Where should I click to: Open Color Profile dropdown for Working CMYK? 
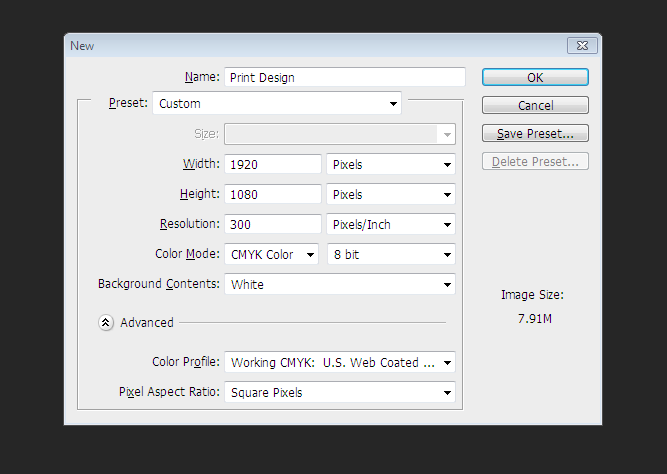pyautogui.click(x=339, y=362)
